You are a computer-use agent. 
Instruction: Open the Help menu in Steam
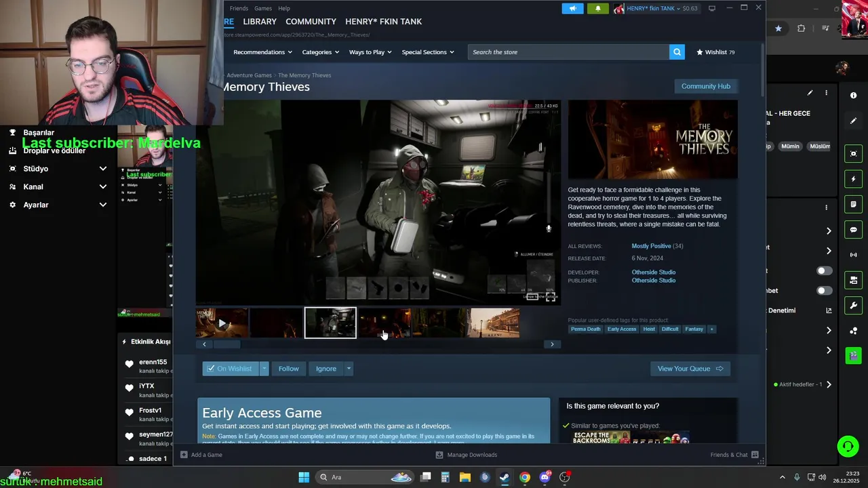coord(284,8)
